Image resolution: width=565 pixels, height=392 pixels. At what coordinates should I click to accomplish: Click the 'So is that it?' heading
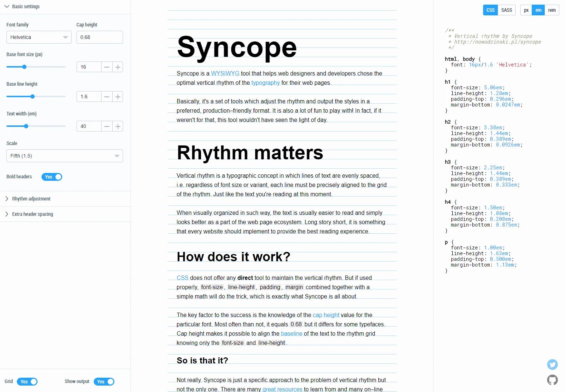202,361
